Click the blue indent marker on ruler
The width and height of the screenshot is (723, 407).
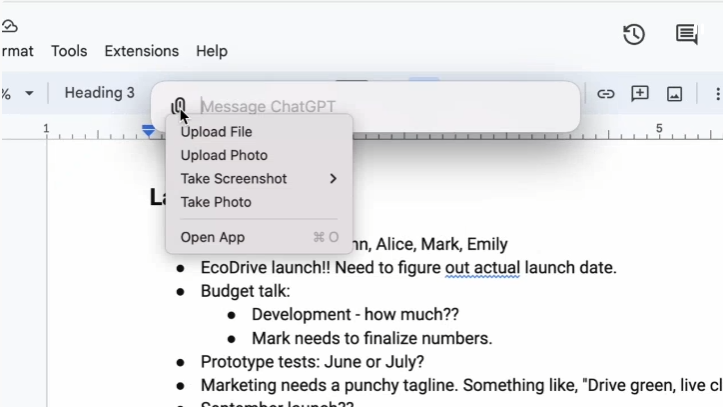(x=149, y=130)
